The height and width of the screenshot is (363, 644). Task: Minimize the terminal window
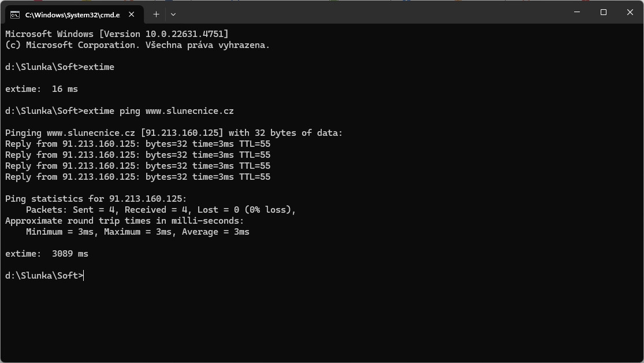point(577,12)
